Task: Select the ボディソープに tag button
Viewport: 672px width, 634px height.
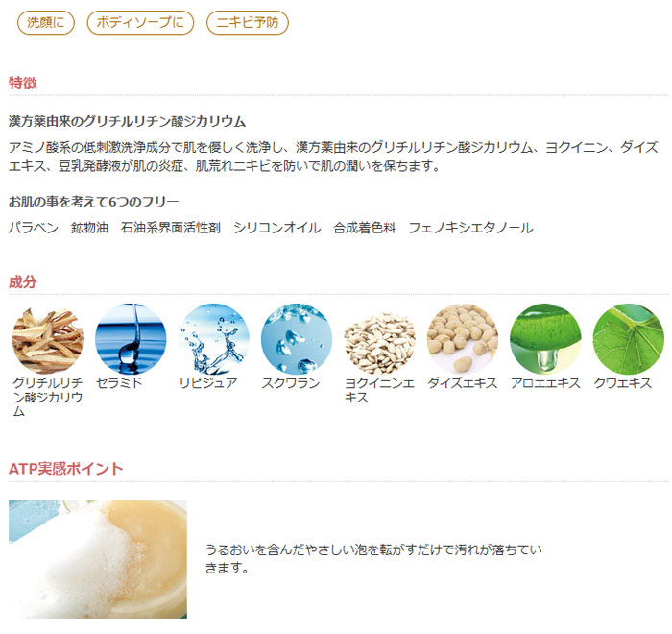Action: tap(140, 23)
